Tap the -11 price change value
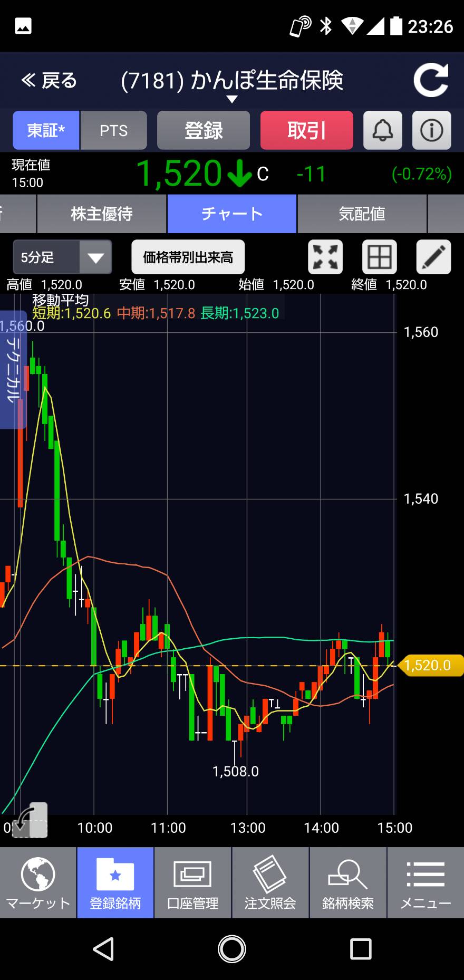Image resolution: width=464 pixels, height=980 pixels. click(311, 174)
